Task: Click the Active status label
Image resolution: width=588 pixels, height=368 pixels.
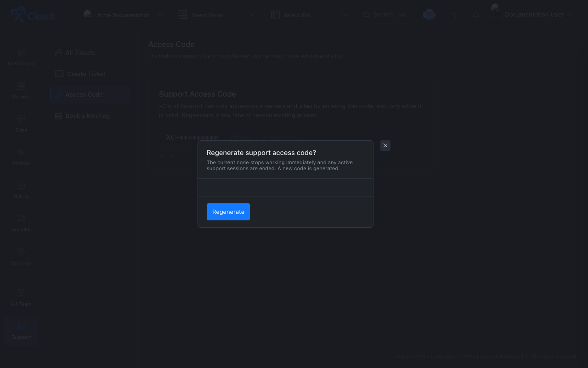Action: click(167, 156)
